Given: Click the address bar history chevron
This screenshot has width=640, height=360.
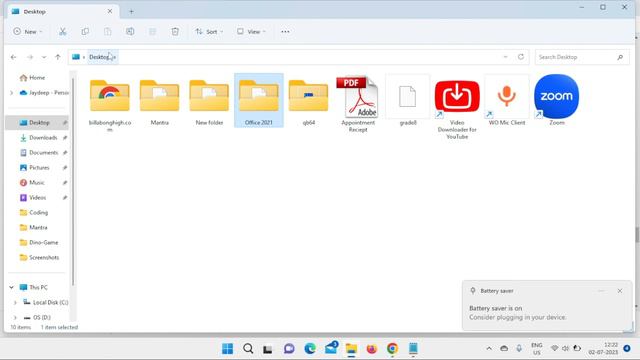Looking at the screenshot, I should pos(505,57).
